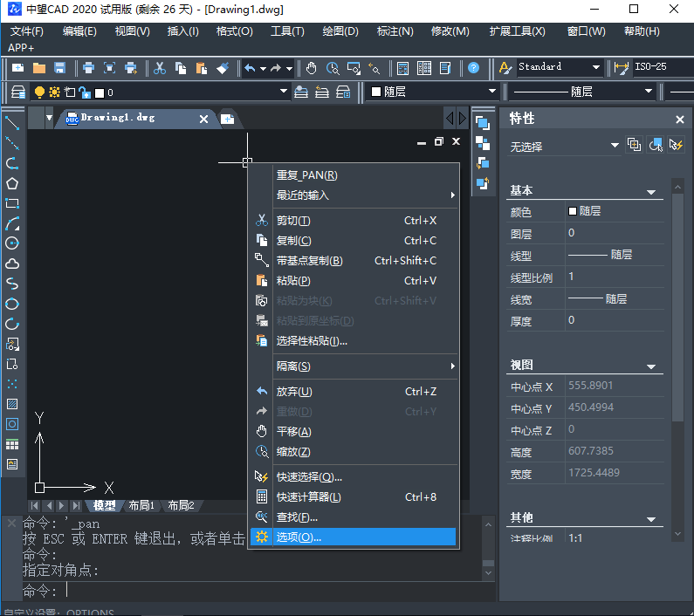Click the 颜色 随层 white color swatch

click(x=573, y=211)
